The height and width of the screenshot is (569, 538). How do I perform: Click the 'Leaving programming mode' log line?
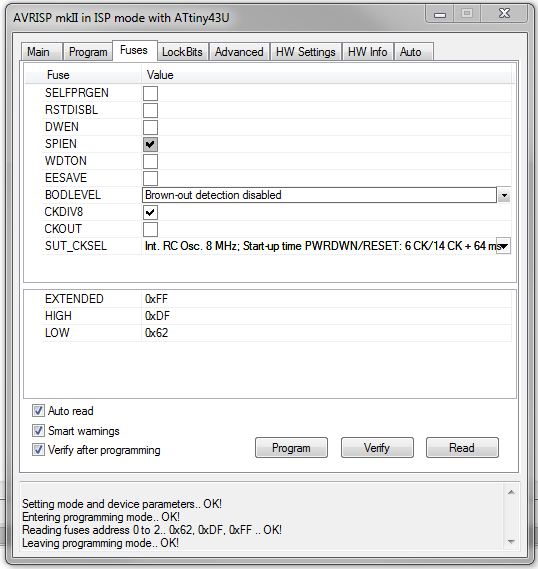(x=100, y=543)
